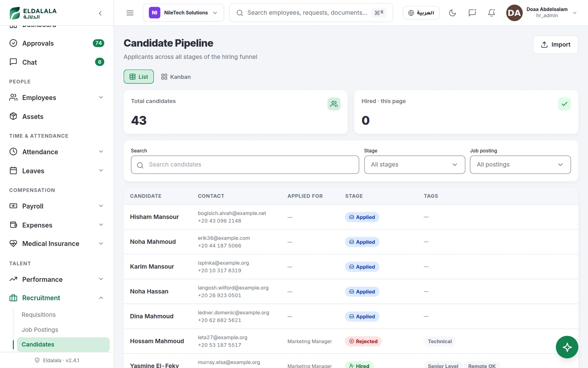Image resolution: width=588 pixels, height=368 pixels.
Task: Click the Technical tag
Action: point(440,341)
